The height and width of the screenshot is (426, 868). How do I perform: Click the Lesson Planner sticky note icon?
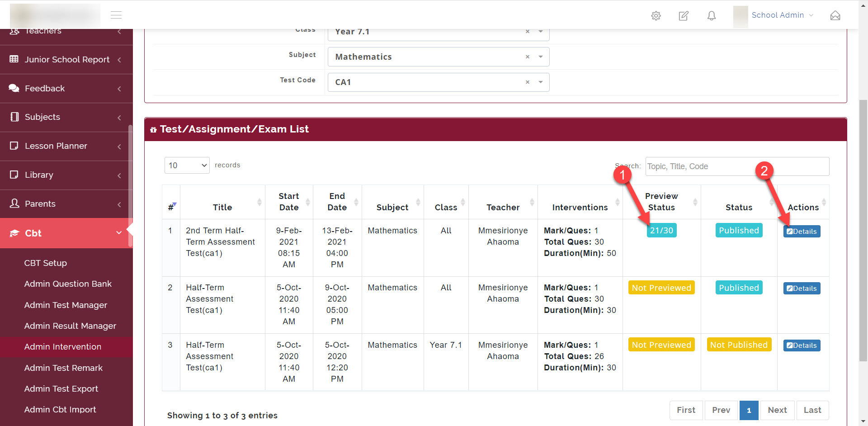tap(14, 146)
